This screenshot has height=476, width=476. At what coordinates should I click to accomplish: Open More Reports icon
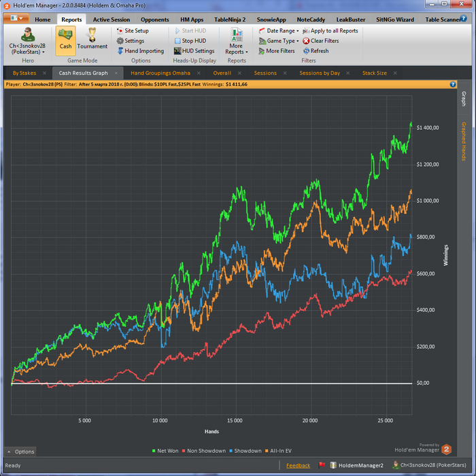click(x=236, y=35)
